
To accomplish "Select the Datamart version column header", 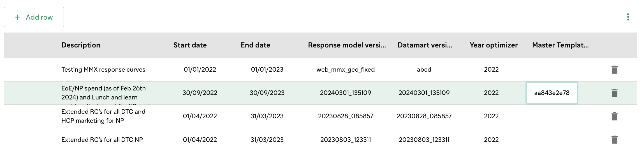I will click(x=425, y=45).
